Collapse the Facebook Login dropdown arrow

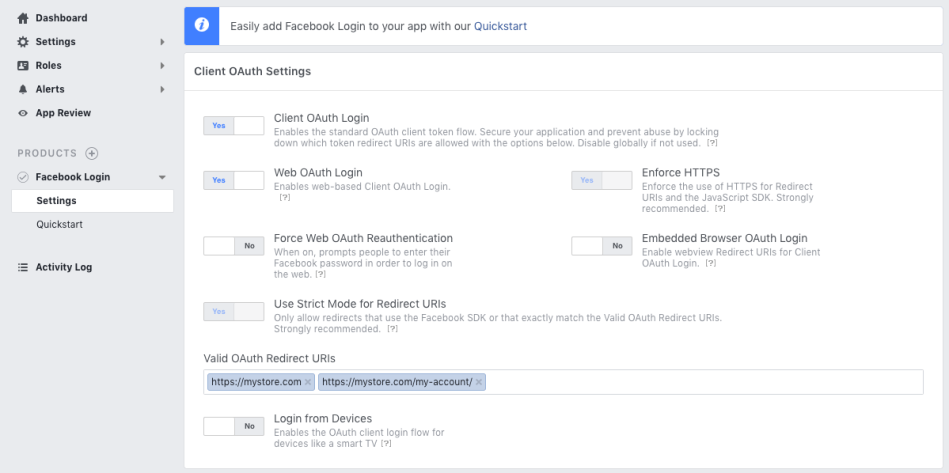pyautogui.click(x=162, y=178)
